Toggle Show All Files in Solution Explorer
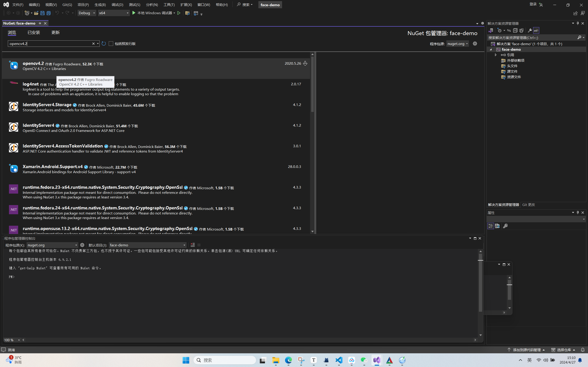 [521, 30]
